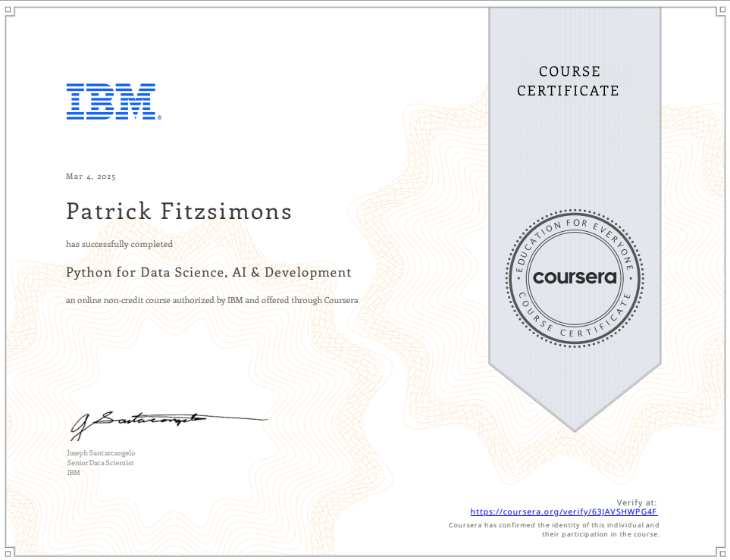Click the Coursera circular seal badge
This screenshot has height=560, width=730.
pos(574,277)
